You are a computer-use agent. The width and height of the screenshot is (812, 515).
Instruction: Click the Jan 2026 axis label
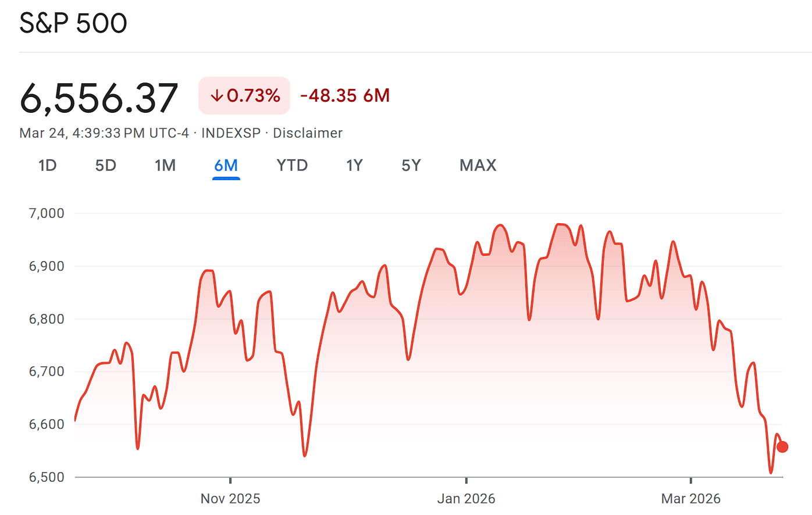tap(466, 499)
